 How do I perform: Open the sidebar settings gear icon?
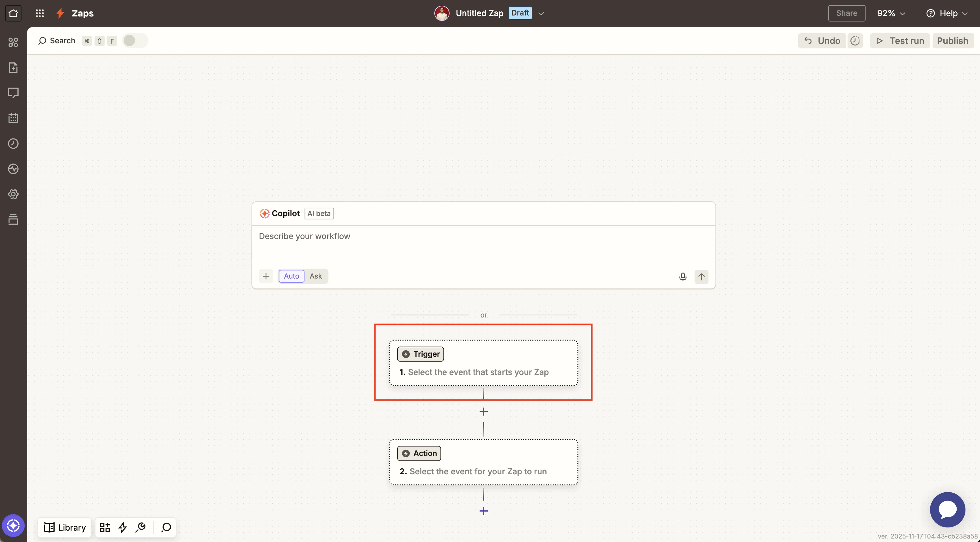click(13, 194)
